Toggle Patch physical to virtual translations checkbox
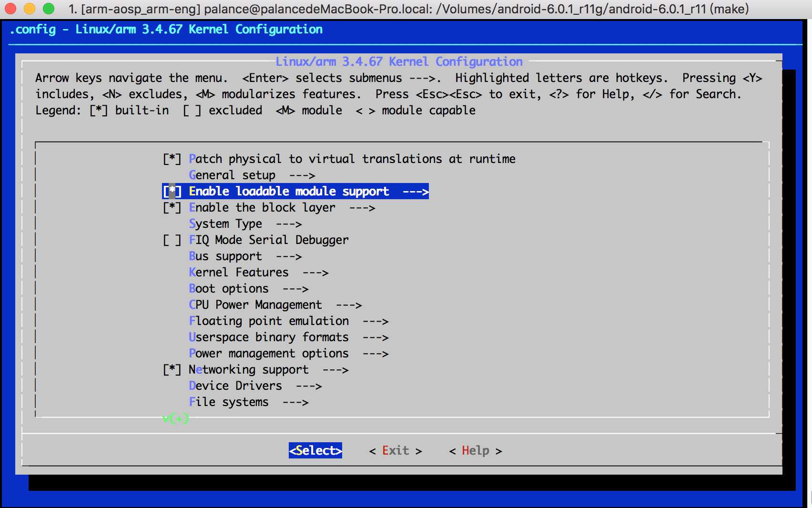812x508 pixels. point(172,159)
